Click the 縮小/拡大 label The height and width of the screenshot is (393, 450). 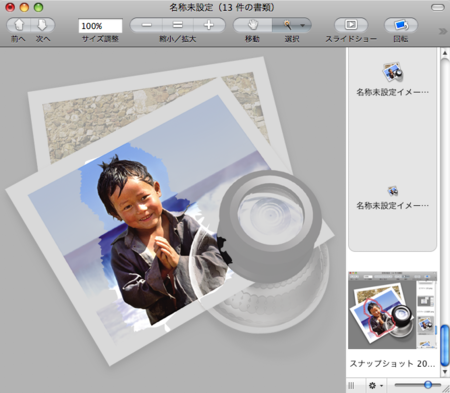tap(177, 39)
